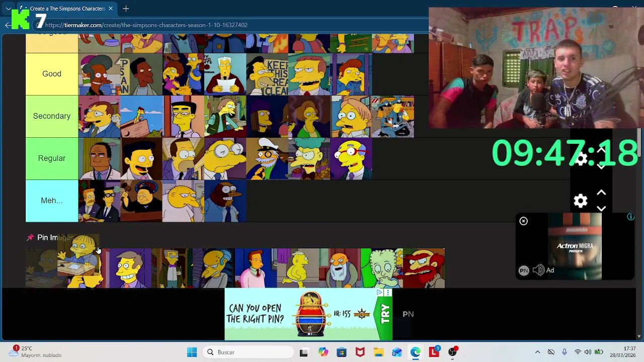Image resolution: width=644 pixels, height=362 pixels.
Task: Select Mayor Quimby image in the Good row
Action: pyautogui.click(x=309, y=74)
